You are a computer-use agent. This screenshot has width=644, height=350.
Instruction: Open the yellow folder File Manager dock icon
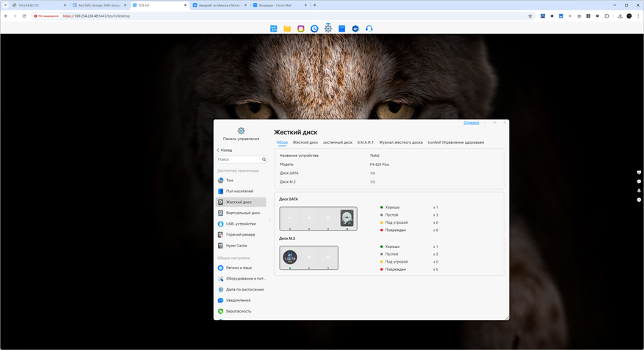coord(287,29)
